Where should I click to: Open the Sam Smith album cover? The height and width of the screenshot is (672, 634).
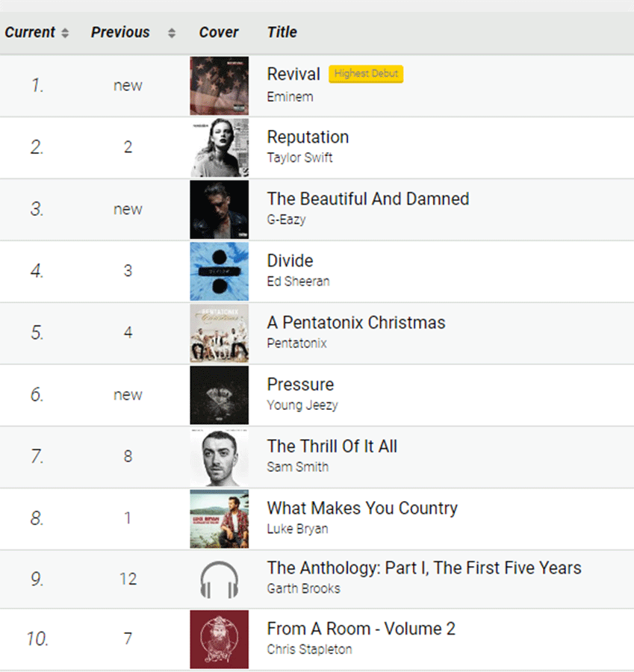(x=219, y=457)
